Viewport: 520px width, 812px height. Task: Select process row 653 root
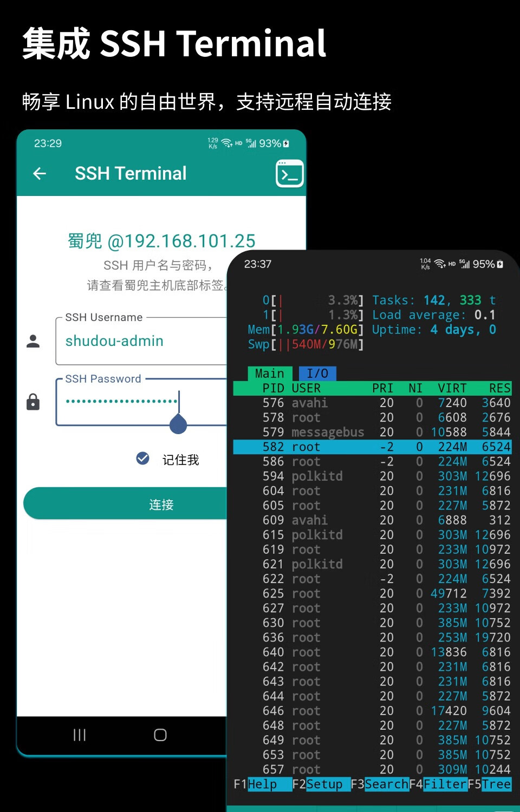point(372,754)
